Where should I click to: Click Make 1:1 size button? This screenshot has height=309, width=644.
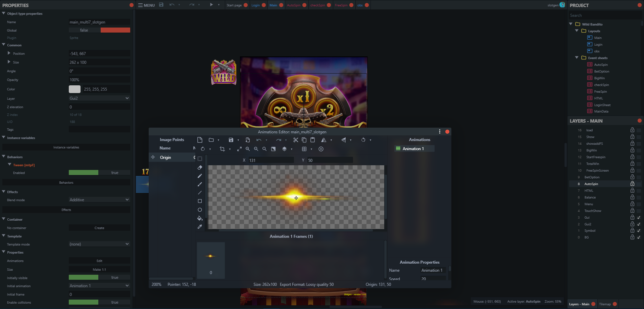99,269
